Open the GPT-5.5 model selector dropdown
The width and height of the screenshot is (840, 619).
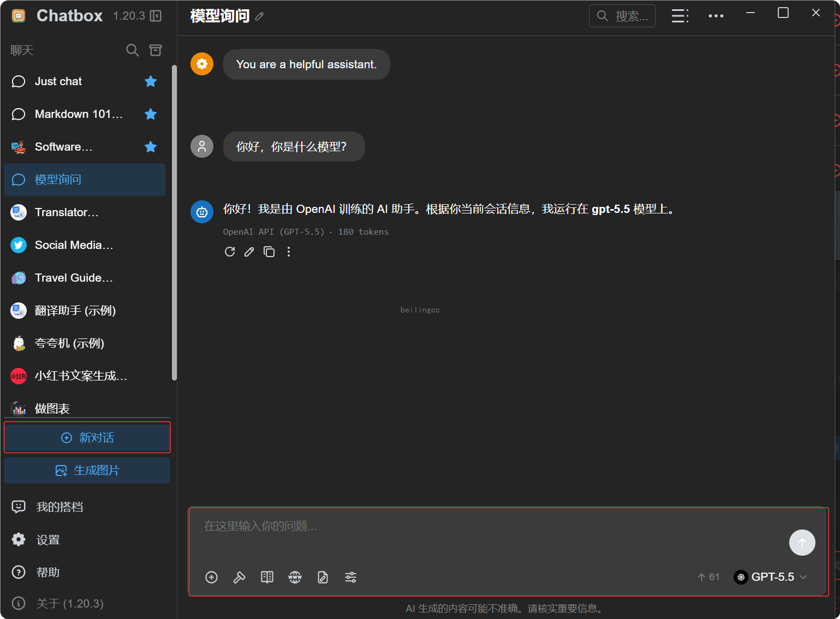pos(771,577)
